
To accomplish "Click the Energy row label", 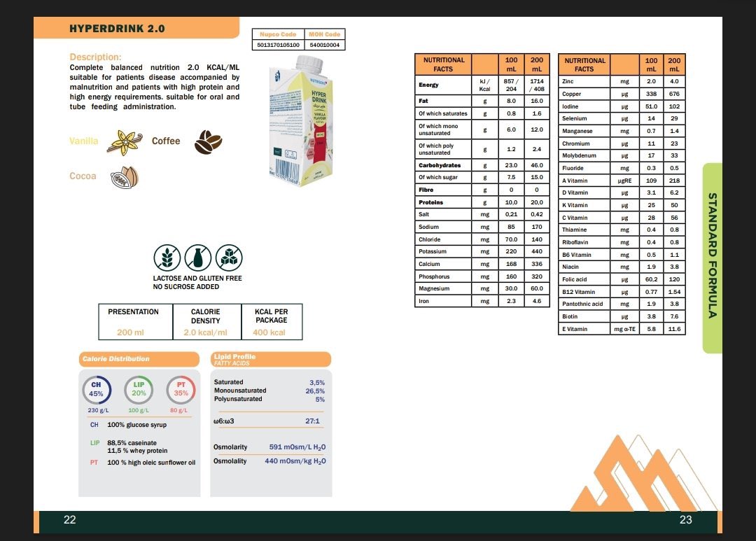I will pyautogui.click(x=428, y=85).
